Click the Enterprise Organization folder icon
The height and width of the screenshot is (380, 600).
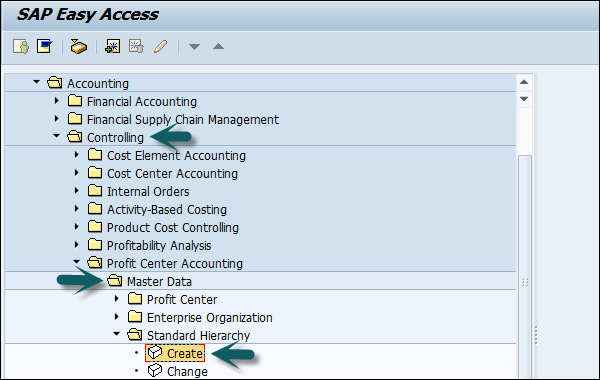coord(135,316)
